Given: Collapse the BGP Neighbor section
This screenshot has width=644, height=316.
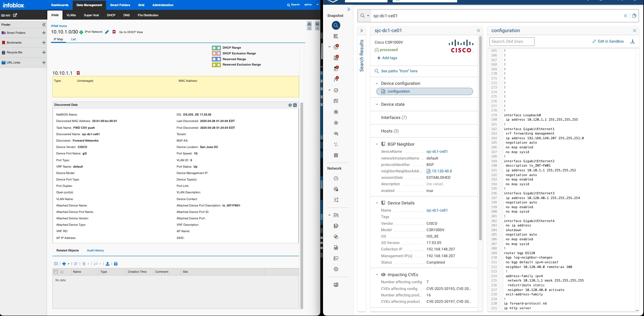Looking at the screenshot, I should [377, 144].
